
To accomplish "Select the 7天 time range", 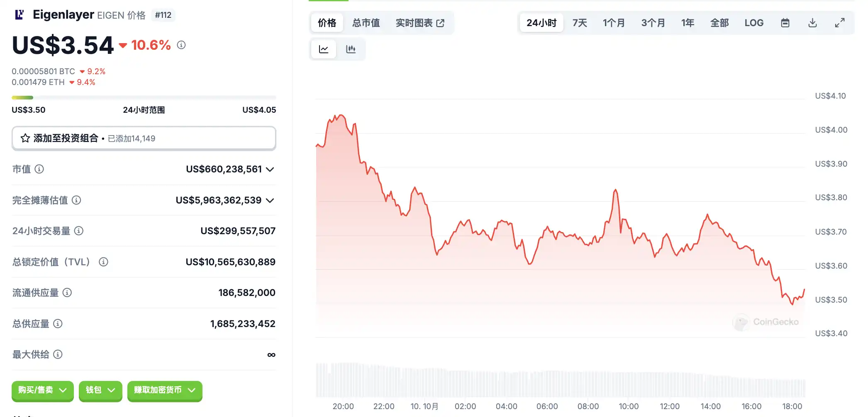I will [x=580, y=23].
